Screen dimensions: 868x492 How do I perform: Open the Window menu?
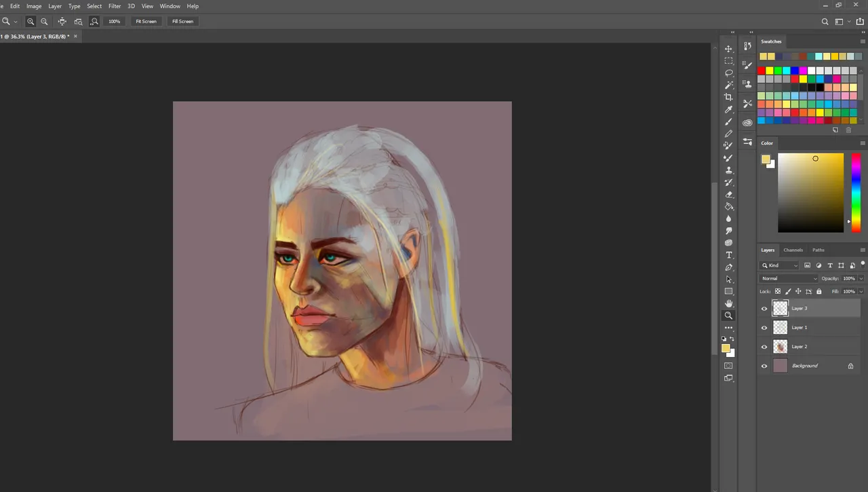170,6
